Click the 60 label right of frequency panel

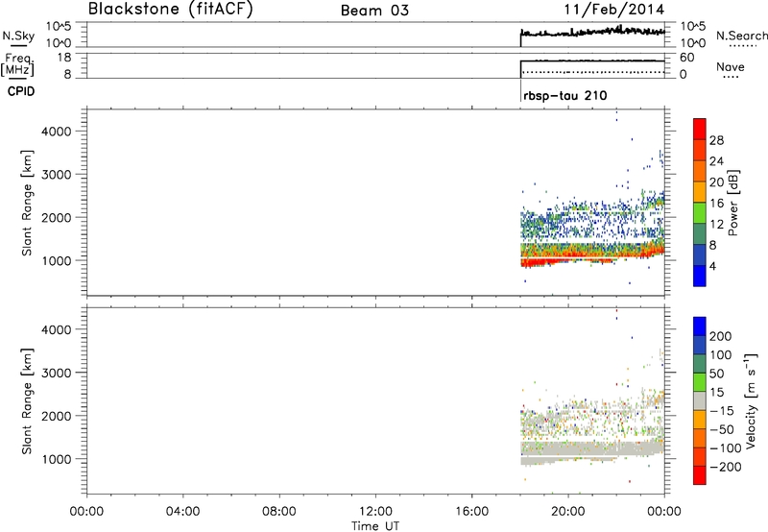coord(687,58)
